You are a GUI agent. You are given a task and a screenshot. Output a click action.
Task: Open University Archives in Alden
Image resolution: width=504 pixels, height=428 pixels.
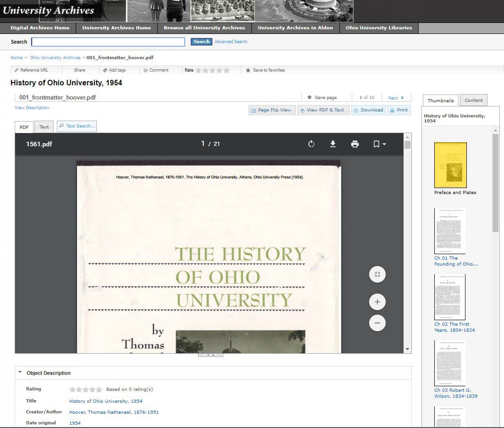[x=295, y=28]
